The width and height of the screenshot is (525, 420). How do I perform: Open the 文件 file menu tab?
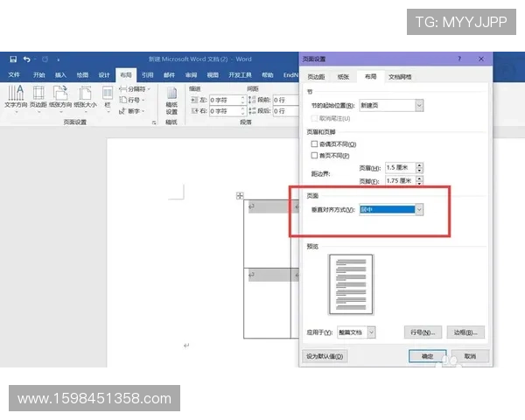pyautogui.click(x=14, y=74)
